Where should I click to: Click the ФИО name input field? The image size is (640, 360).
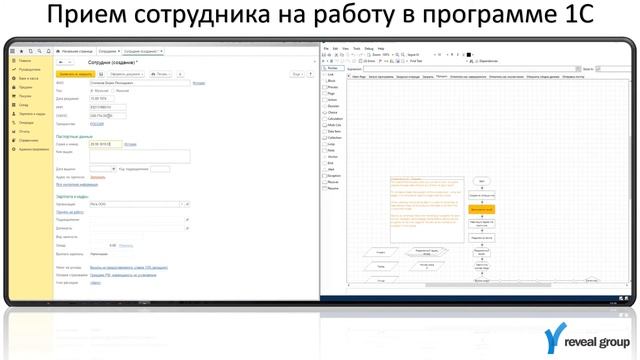(x=140, y=83)
